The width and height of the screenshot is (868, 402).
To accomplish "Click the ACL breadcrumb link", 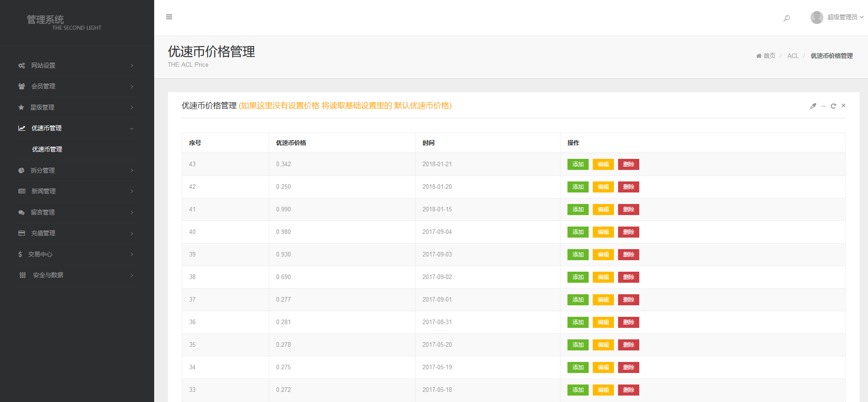I will (793, 56).
